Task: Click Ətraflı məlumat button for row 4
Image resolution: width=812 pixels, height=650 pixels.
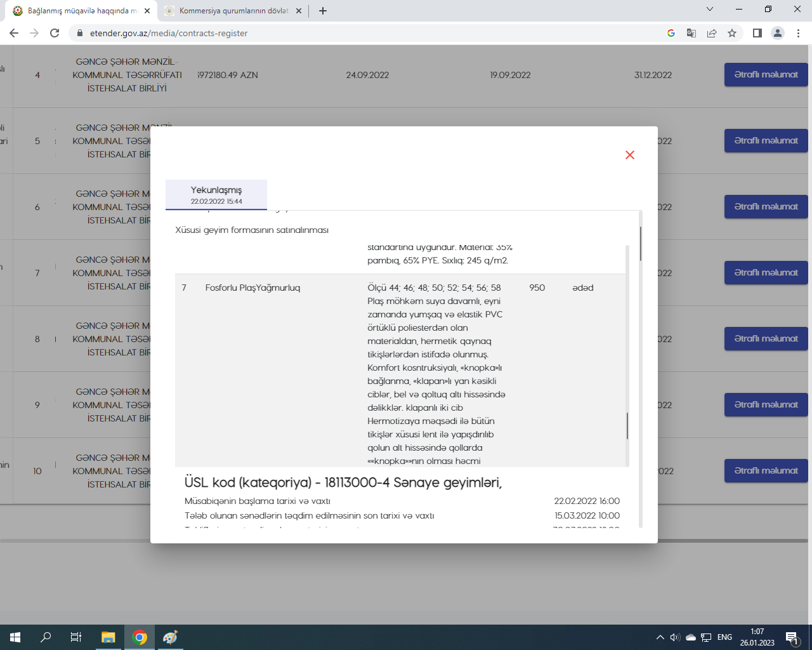Action: 766,75
